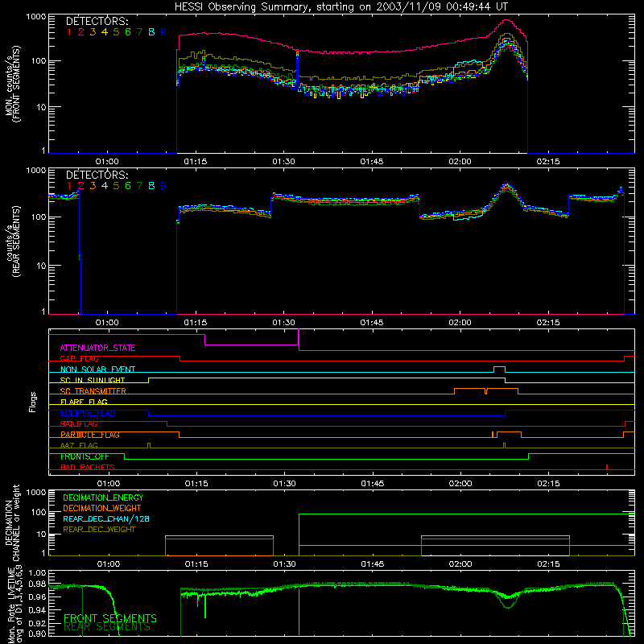Select the SAA_FLAG label
The width and height of the screenshot is (644, 644).
click(x=79, y=424)
